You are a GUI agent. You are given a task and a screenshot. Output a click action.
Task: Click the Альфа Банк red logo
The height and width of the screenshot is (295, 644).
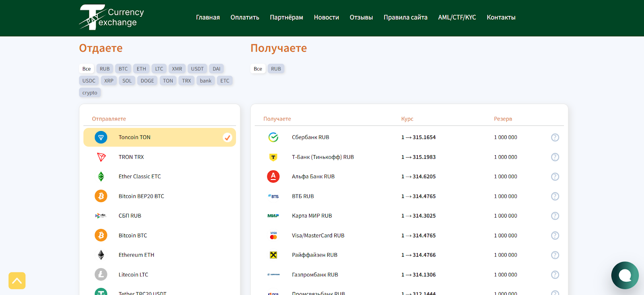pos(273,177)
